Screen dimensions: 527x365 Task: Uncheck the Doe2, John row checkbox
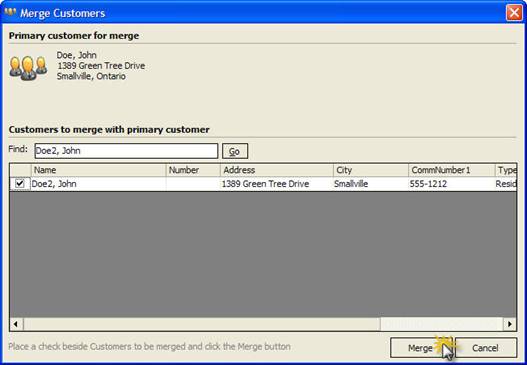20,184
